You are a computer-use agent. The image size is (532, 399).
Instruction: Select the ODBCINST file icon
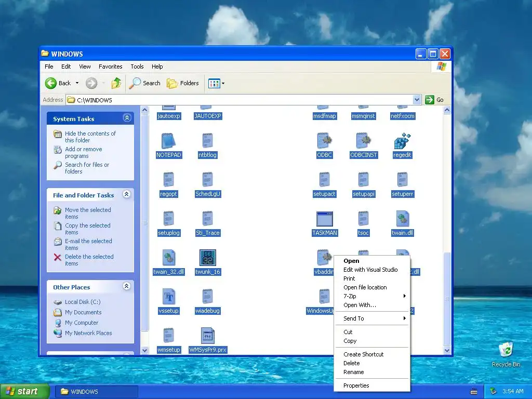[363, 141]
